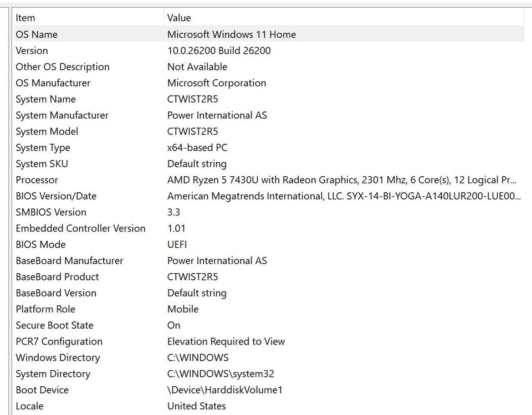
Task: Select the Platform Role row
Action: 45,309
